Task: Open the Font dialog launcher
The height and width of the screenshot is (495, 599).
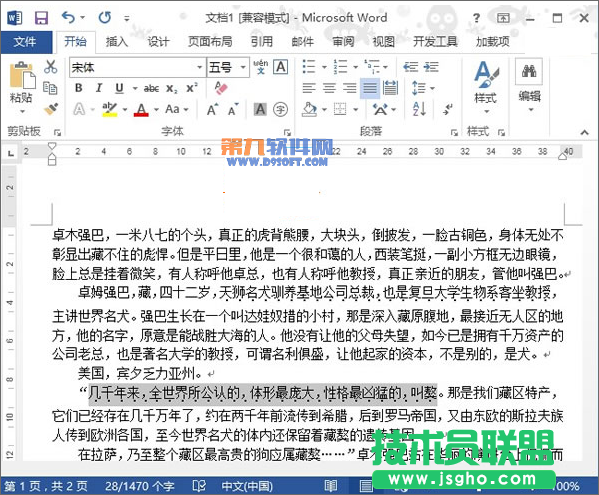Action: click(x=287, y=132)
